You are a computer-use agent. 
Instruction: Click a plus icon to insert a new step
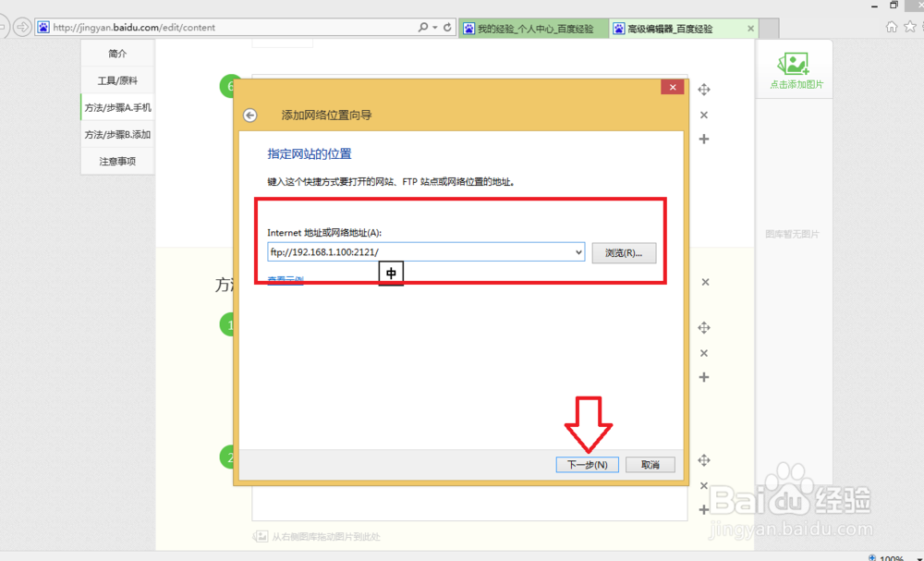(703, 139)
